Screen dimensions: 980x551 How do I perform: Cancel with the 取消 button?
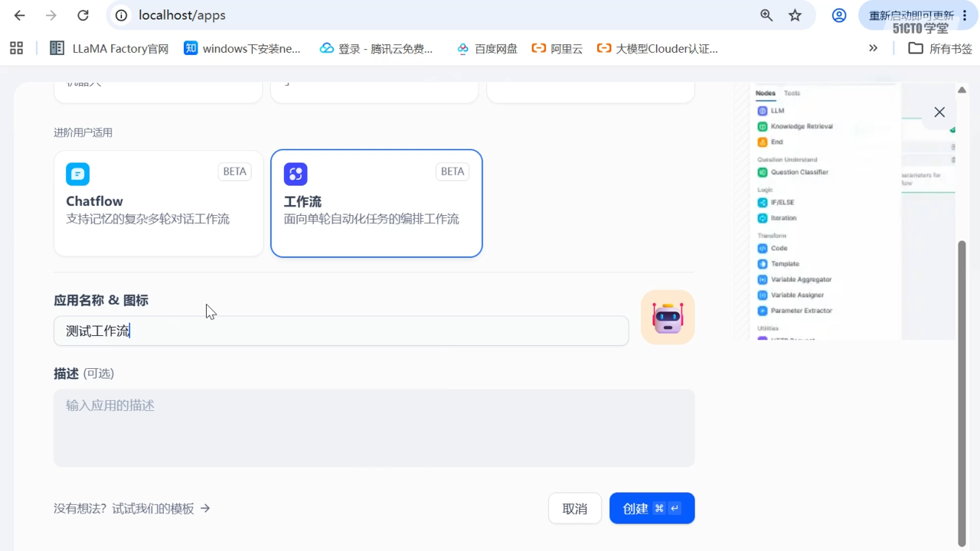(575, 508)
